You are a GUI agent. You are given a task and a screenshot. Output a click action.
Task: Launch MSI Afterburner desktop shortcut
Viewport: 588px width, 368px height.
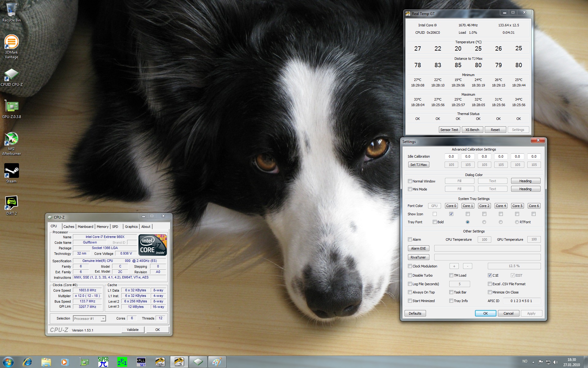click(11, 144)
